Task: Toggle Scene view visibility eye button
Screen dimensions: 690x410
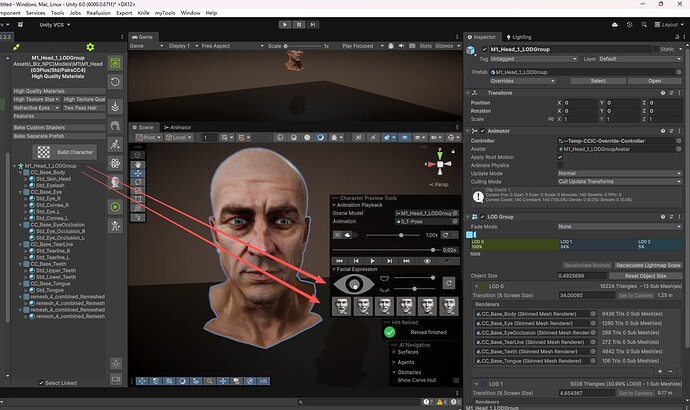Action: point(405,137)
